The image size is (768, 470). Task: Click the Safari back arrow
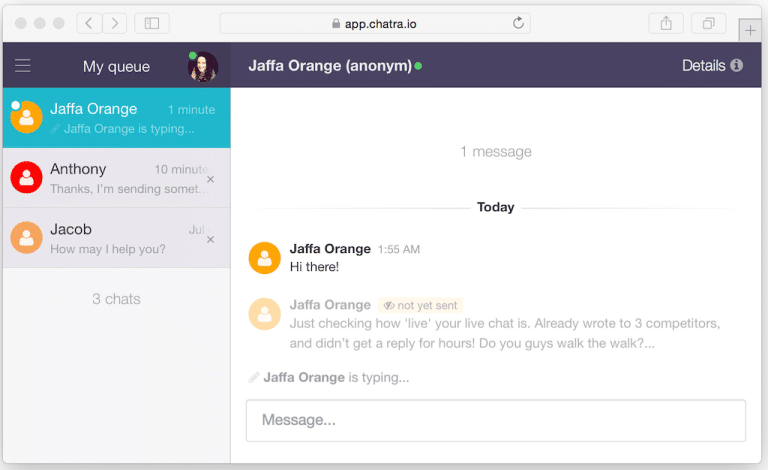coord(89,24)
